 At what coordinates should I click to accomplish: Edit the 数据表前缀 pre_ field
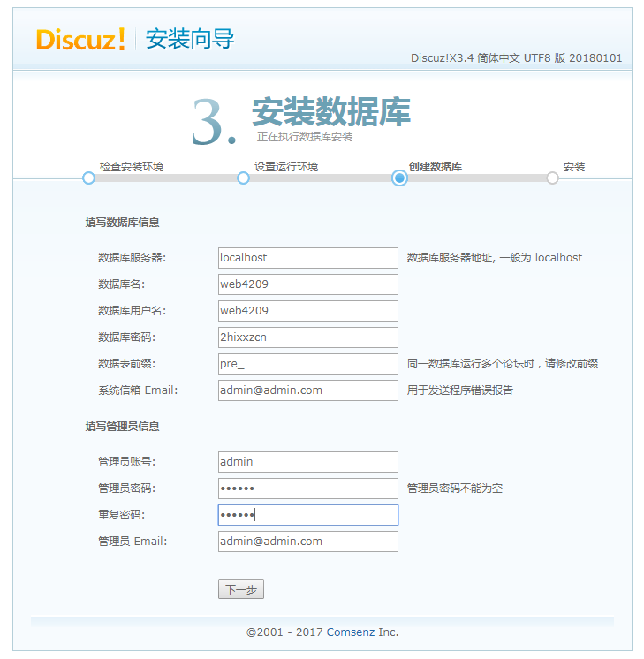click(307, 364)
